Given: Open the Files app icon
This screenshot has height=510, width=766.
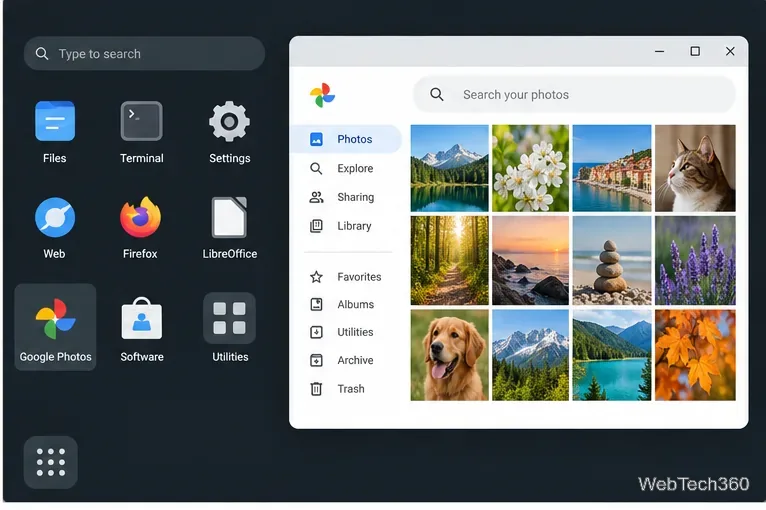Looking at the screenshot, I should (x=55, y=121).
